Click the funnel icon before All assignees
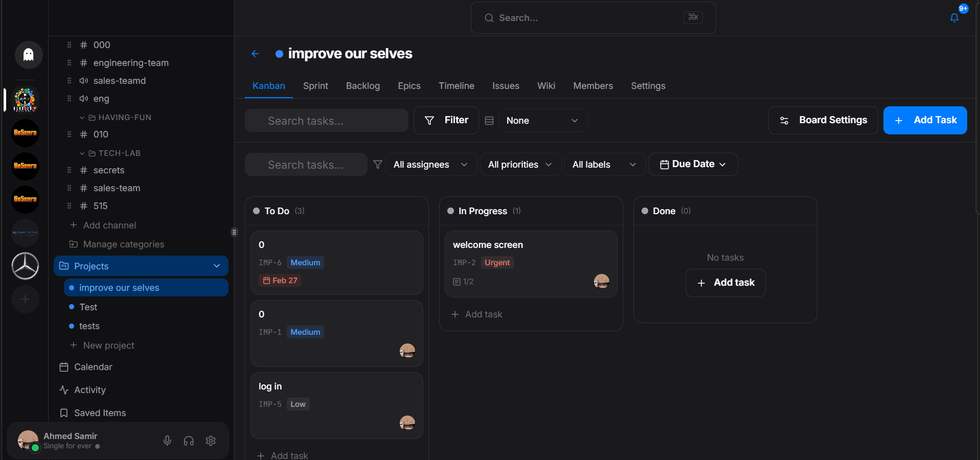Screen dimensions: 980x460 (x=378, y=165)
